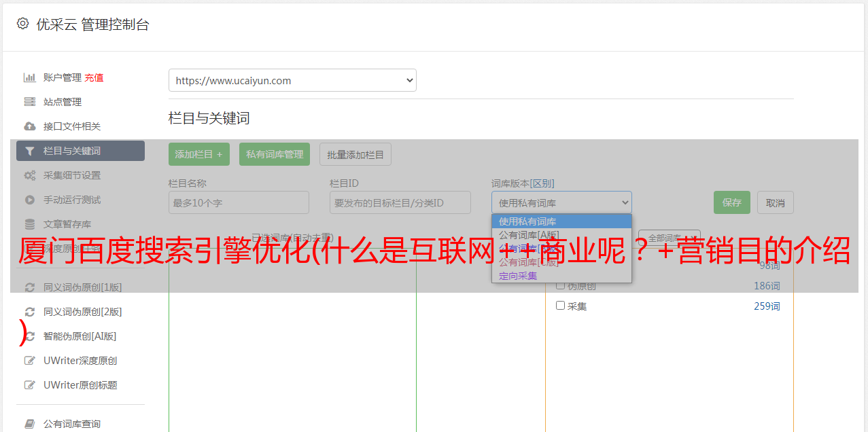Click the edit icon for UWriter深度原创
The height and width of the screenshot is (432, 868).
coord(30,361)
